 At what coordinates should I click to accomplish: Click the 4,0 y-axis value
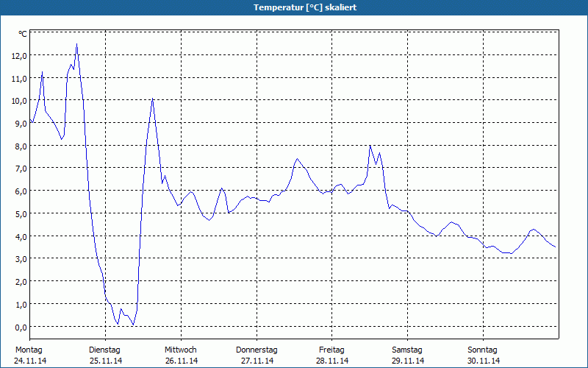[21, 237]
